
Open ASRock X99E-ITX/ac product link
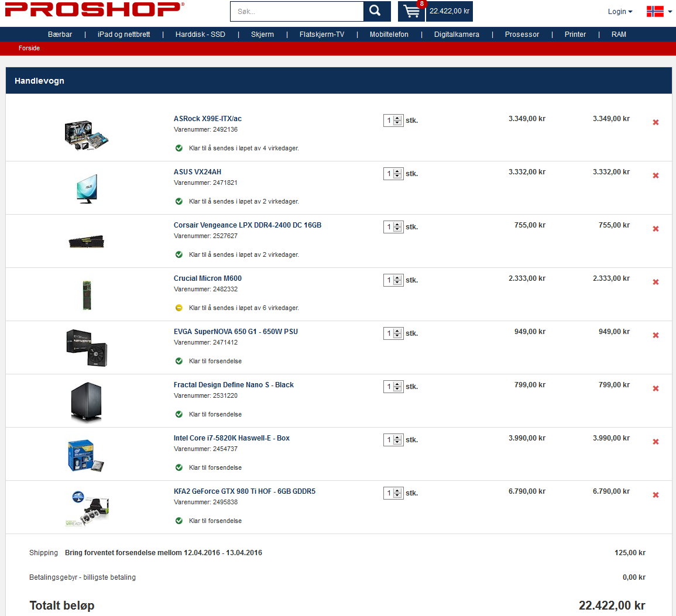pyautogui.click(x=207, y=118)
